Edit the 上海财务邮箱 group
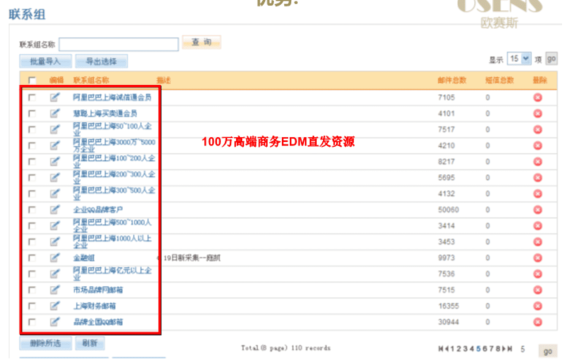 coord(55,306)
